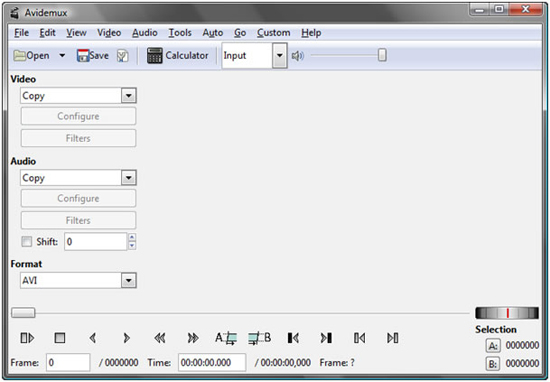
Task: Click the Video Filters button
Action: click(78, 138)
